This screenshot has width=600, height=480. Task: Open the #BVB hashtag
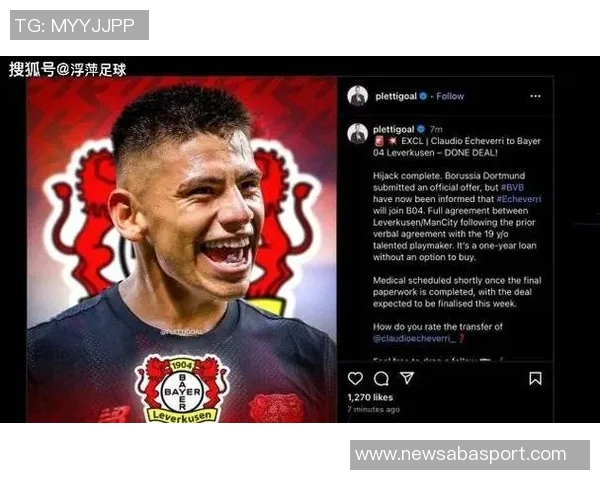(x=512, y=188)
